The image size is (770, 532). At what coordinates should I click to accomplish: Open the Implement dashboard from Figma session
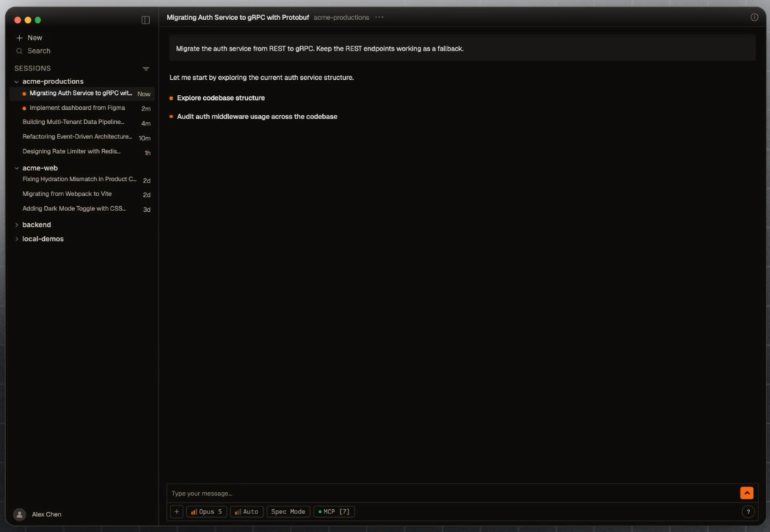[x=83, y=108]
